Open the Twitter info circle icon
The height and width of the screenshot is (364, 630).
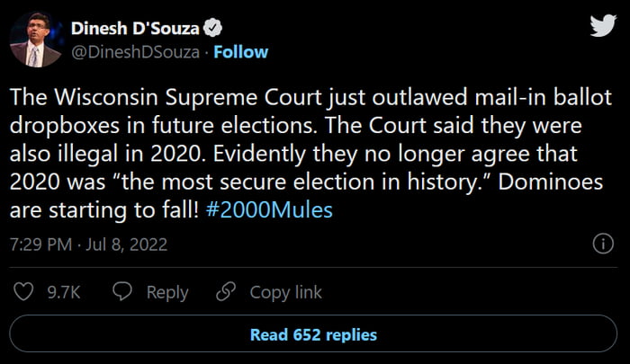click(600, 244)
